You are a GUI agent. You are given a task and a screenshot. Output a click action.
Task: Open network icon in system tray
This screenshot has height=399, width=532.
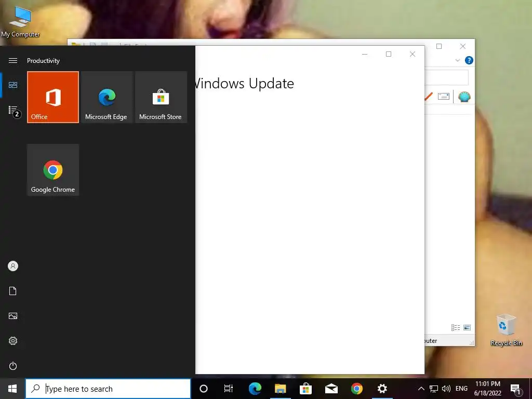coord(434,389)
